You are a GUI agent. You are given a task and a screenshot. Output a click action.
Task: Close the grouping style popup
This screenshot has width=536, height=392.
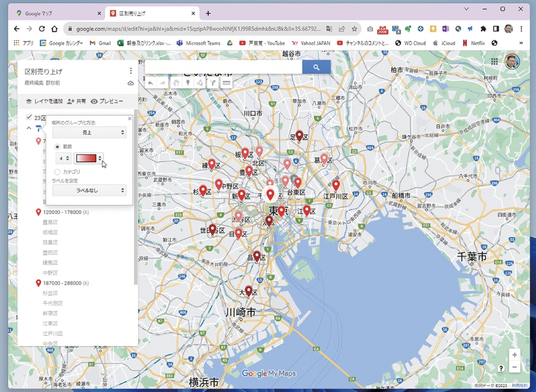tap(130, 119)
